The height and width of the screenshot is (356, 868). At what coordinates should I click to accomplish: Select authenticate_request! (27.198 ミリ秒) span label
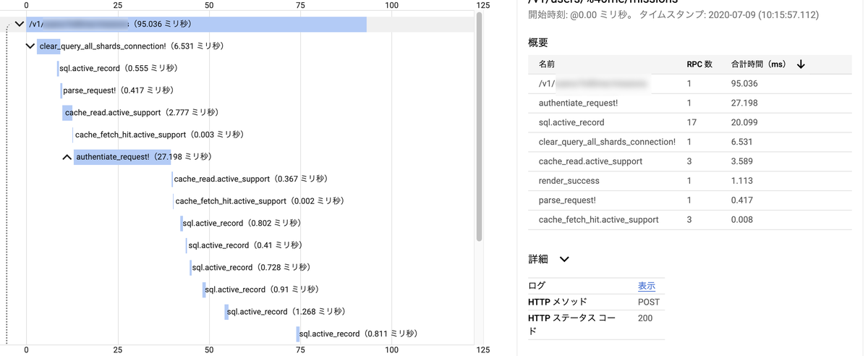143,156
